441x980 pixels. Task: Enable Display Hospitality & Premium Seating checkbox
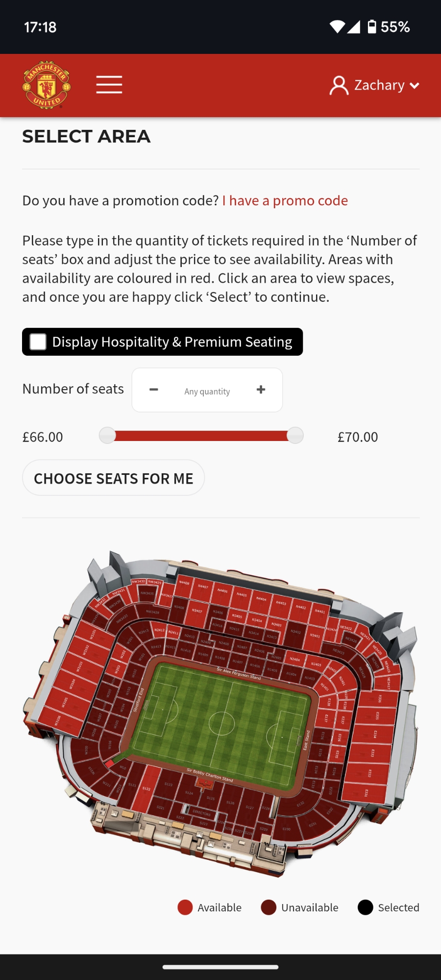[38, 342]
